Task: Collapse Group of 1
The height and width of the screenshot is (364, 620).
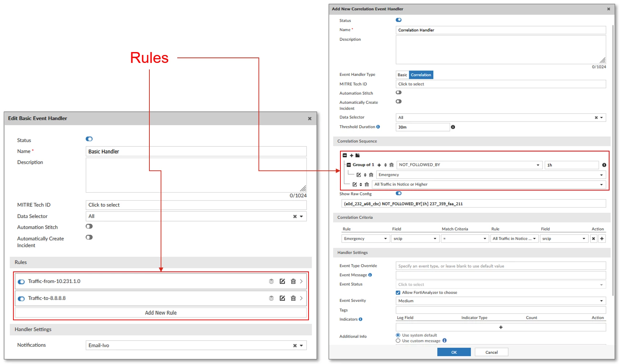Action: pos(349,165)
